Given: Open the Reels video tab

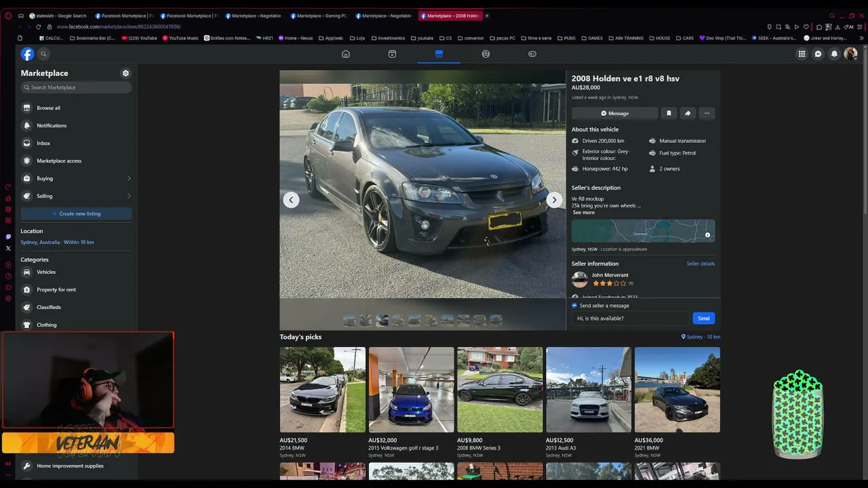Looking at the screenshot, I should click(x=392, y=54).
